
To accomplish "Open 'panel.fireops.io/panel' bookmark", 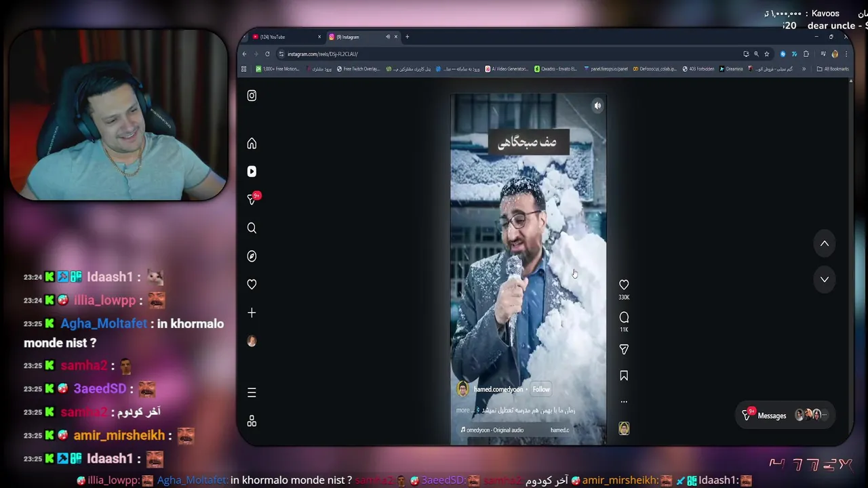I will pyautogui.click(x=606, y=69).
